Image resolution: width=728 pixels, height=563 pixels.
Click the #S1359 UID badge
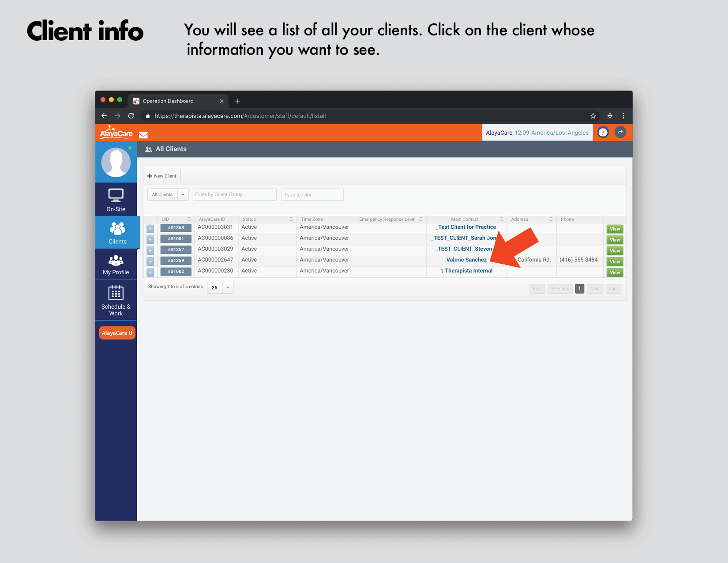pos(176,261)
